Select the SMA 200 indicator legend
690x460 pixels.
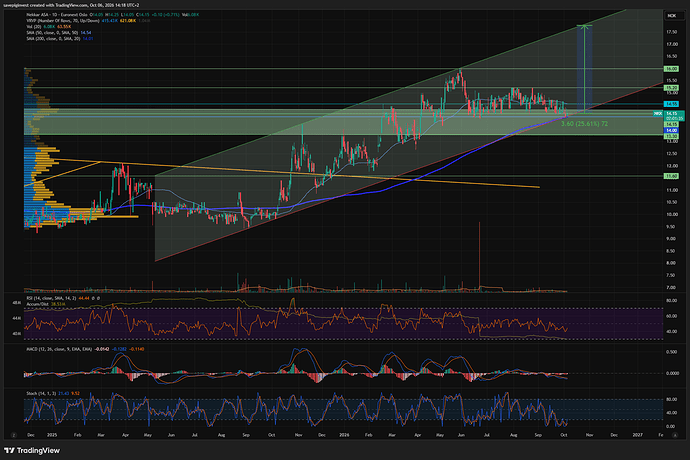[53, 39]
